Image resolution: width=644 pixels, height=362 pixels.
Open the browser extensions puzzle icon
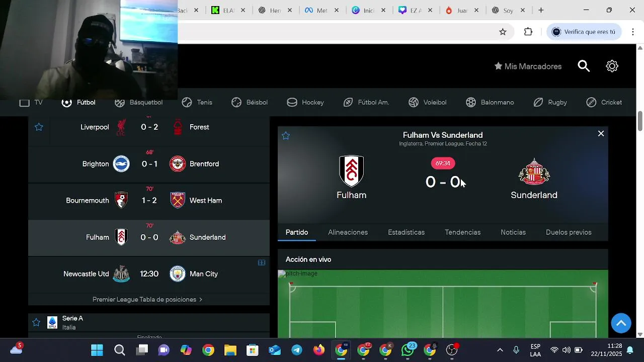pyautogui.click(x=528, y=32)
